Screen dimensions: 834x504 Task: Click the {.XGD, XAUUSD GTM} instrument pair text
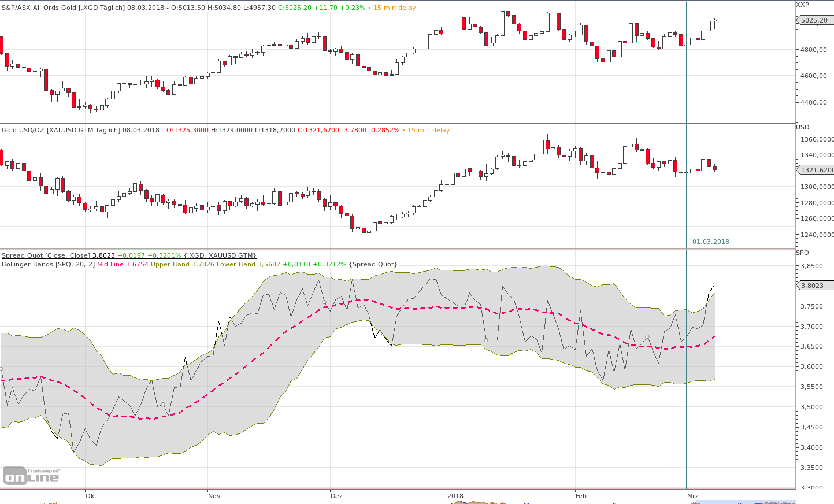220,255
